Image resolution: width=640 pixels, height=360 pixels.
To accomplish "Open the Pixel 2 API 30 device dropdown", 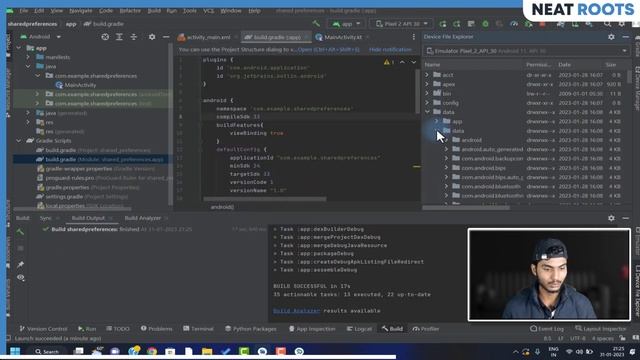I will [402, 24].
